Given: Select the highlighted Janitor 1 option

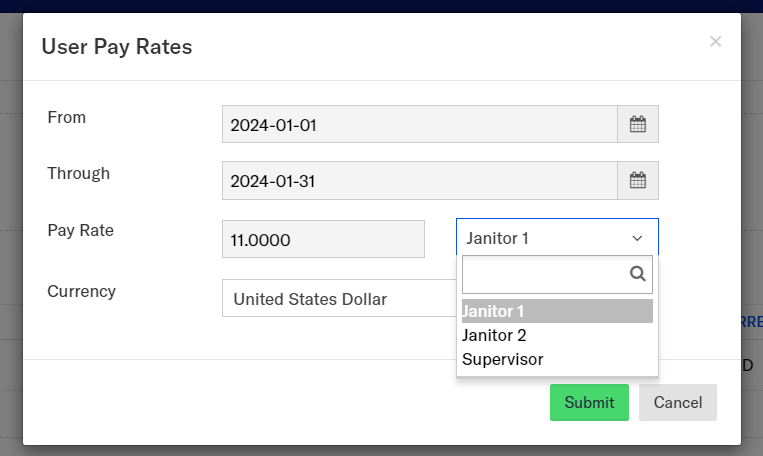Looking at the screenshot, I should point(556,311).
